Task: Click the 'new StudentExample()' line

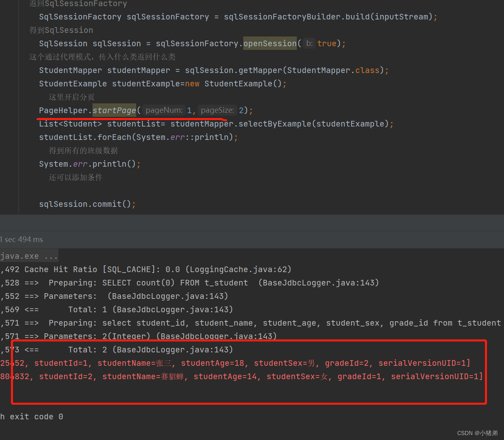Action: pyautogui.click(x=163, y=84)
